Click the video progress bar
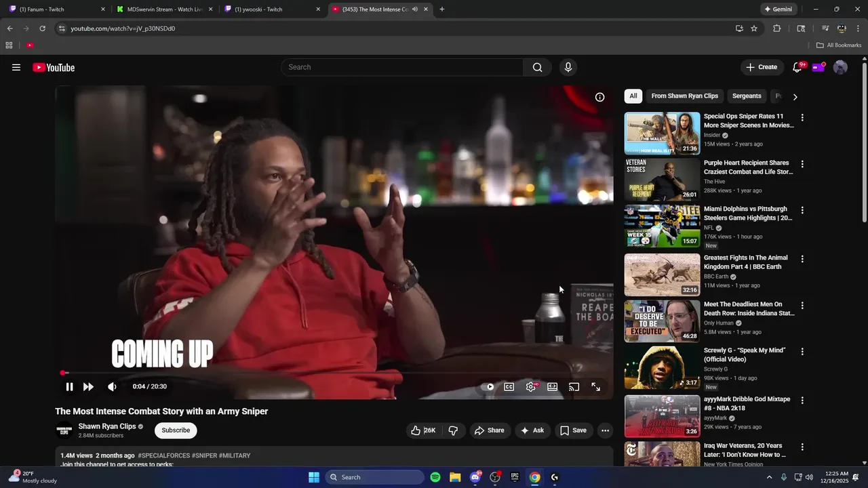The width and height of the screenshot is (868, 488). click(334, 373)
